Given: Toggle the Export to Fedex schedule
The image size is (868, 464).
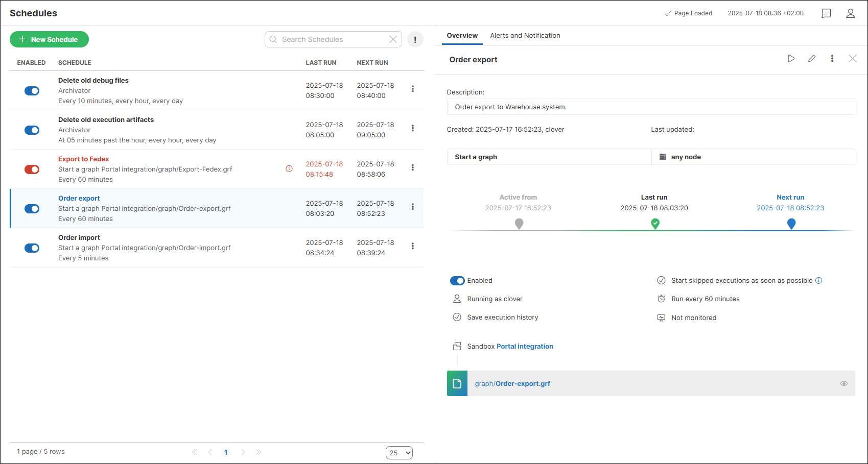Looking at the screenshot, I should (x=32, y=169).
